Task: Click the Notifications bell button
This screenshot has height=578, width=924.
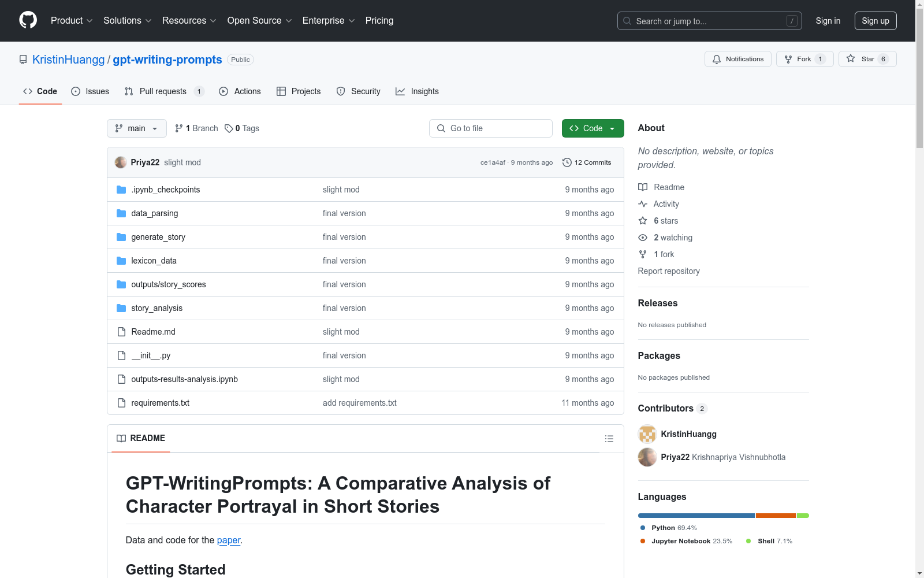Action: (738, 59)
